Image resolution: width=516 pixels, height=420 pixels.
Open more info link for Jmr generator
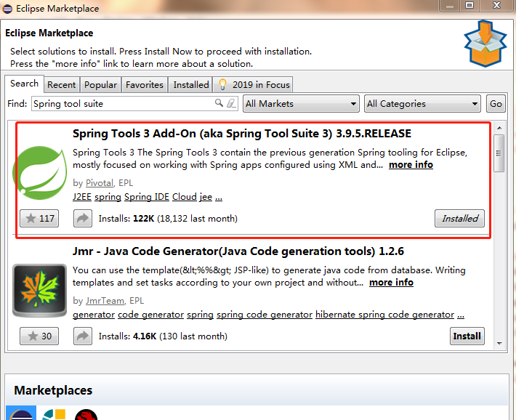pyautogui.click(x=391, y=283)
